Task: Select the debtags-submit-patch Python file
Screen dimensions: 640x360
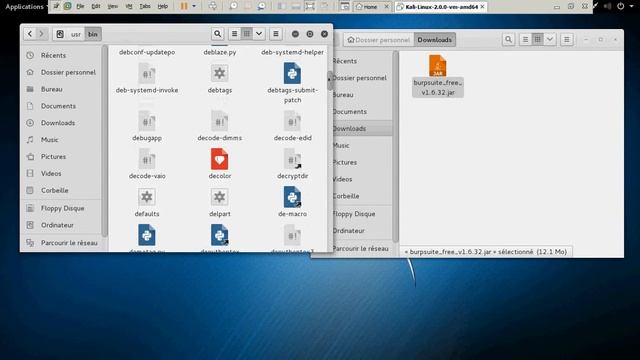Action: point(292,73)
